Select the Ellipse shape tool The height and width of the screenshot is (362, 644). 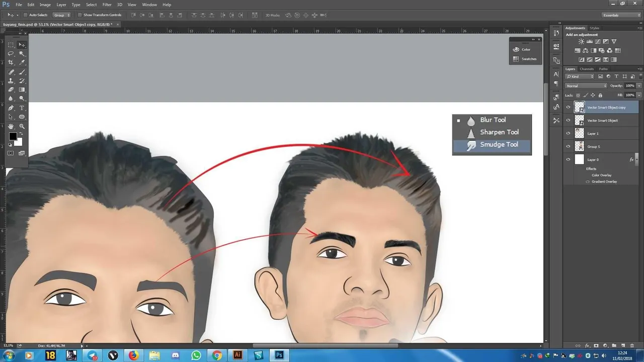pyautogui.click(x=22, y=117)
